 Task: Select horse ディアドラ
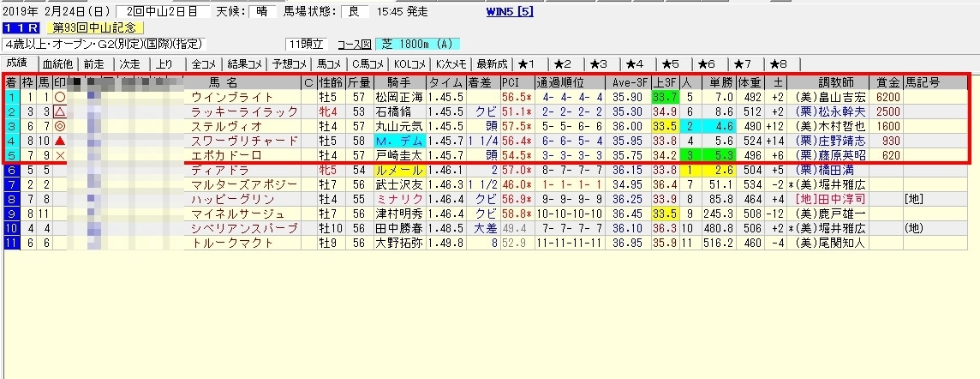coord(221,170)
